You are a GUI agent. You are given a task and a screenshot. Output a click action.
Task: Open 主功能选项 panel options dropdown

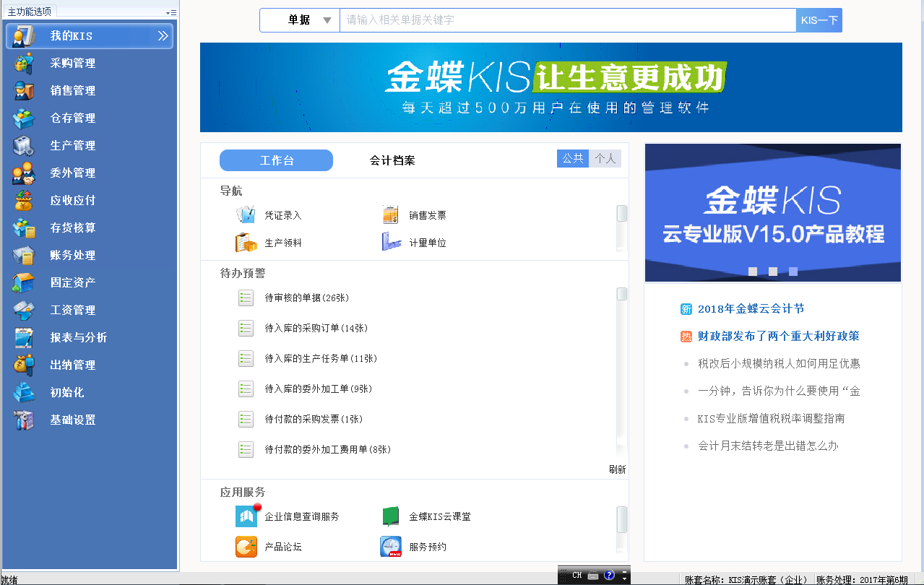point(171,12)
